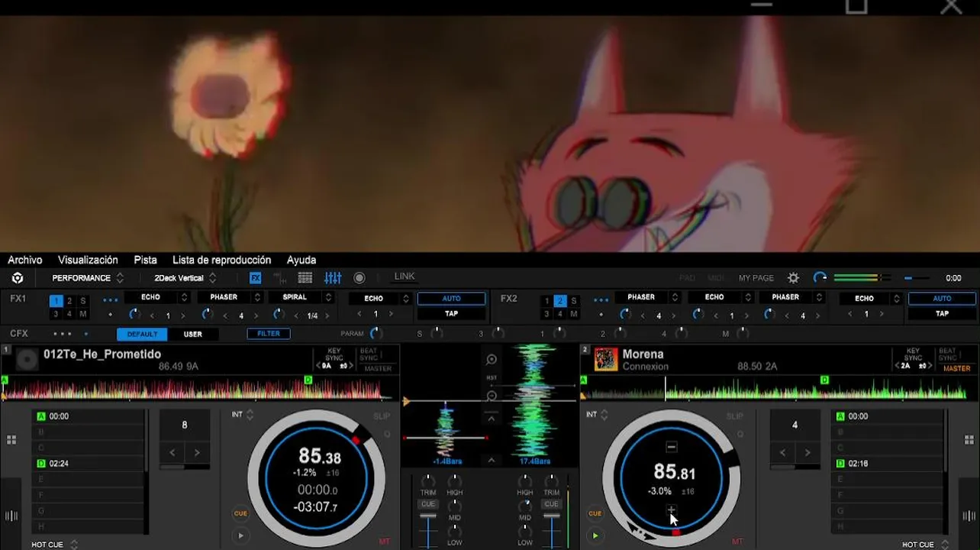Toggle FX1 deck 1 assignment
This screenshot has height=550, width=980.
56,301
